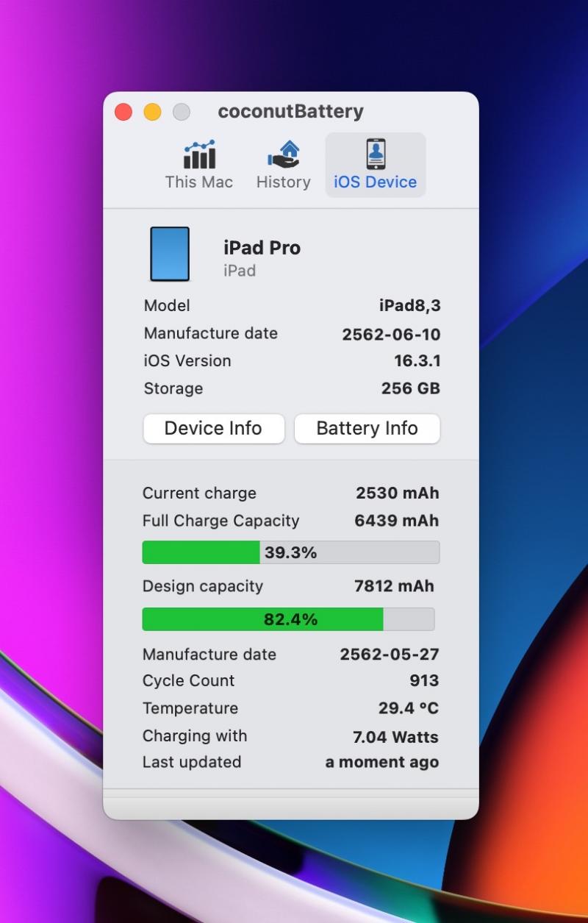
Task: Click the Charging with label
Action: [x=195, y=736]
